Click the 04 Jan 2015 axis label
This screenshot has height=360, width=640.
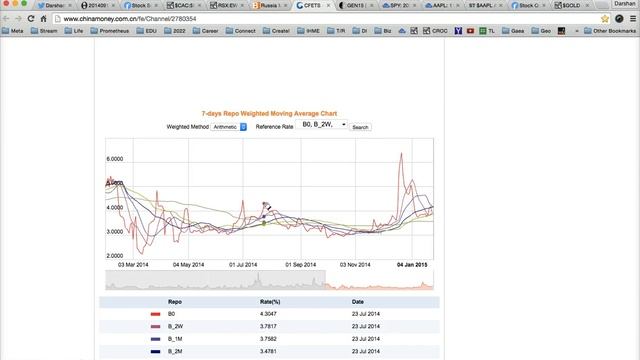click(412, 265)
